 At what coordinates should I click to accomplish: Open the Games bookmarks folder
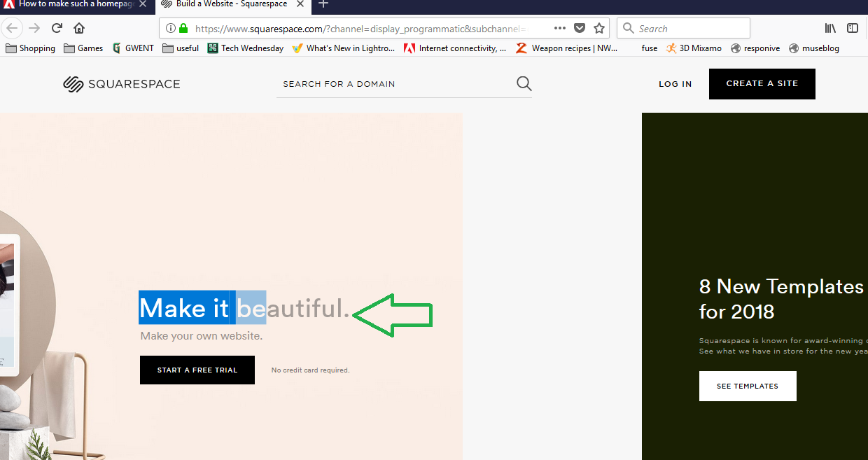tap(83, 48)
